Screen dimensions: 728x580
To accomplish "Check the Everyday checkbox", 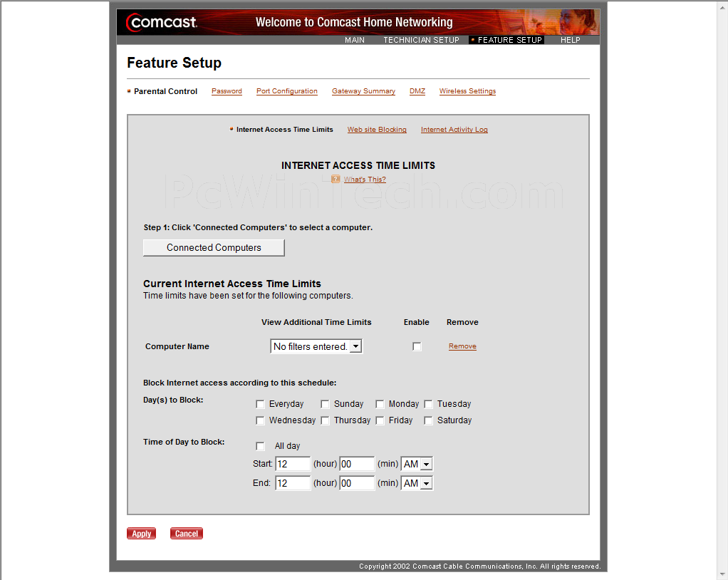I will pos(260,404).
